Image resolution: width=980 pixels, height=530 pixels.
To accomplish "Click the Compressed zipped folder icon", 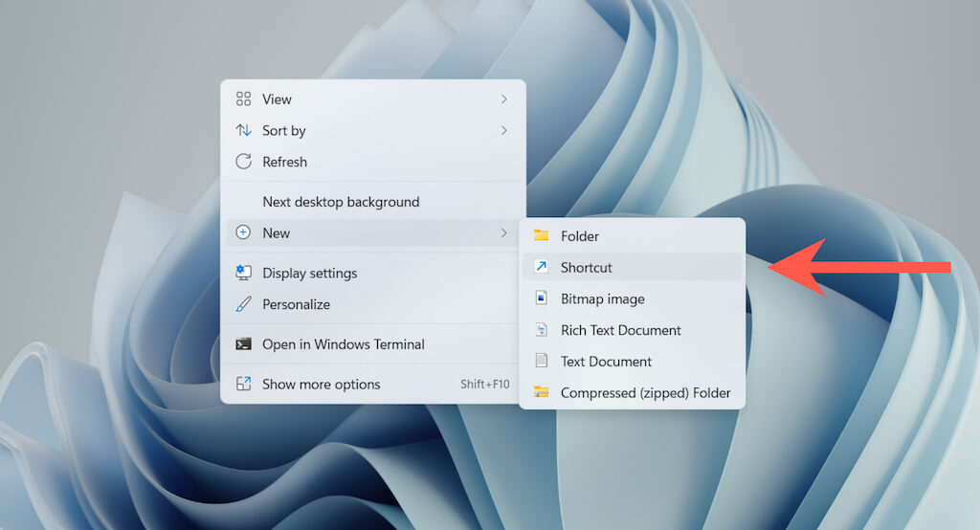I will (x=542, y=392).
